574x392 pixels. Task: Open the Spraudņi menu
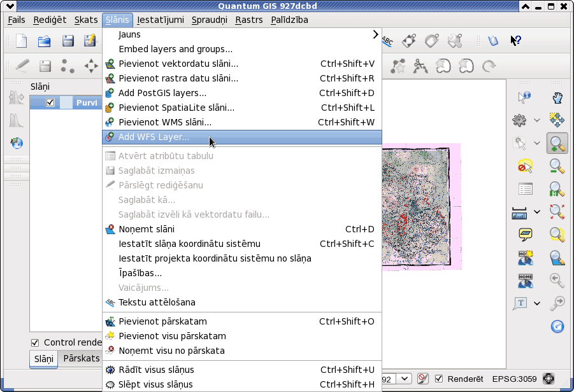[x=210, y=20]
